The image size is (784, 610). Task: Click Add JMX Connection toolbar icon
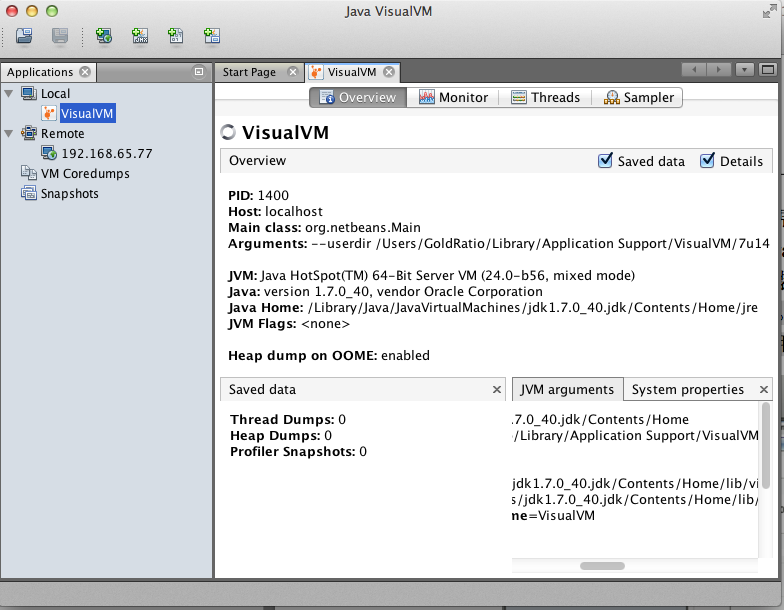click(140, 36)
